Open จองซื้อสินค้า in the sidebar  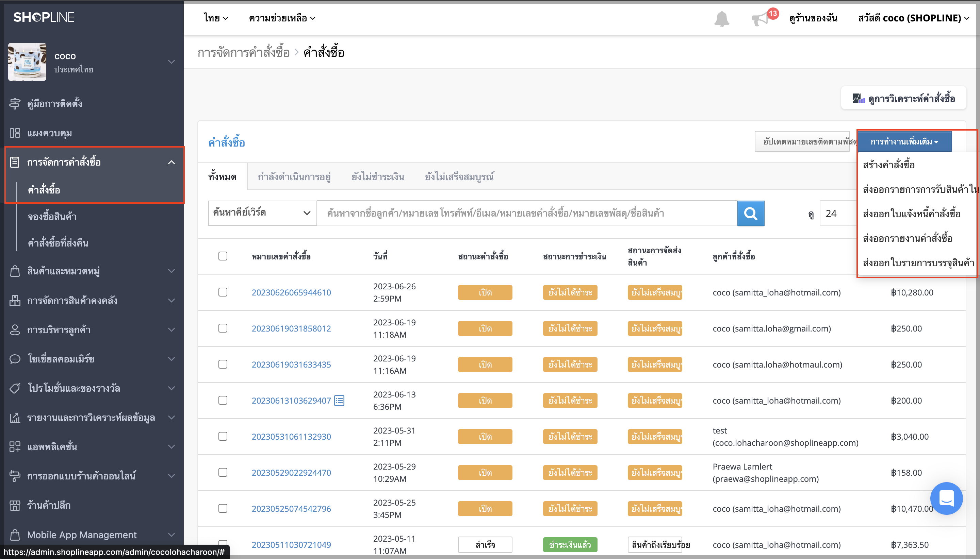52,217
